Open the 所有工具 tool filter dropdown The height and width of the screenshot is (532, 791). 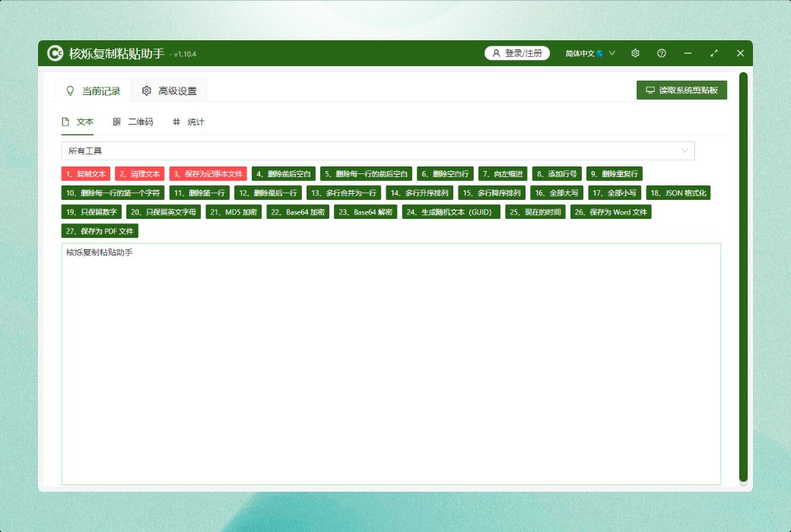[x=378, y=150]
